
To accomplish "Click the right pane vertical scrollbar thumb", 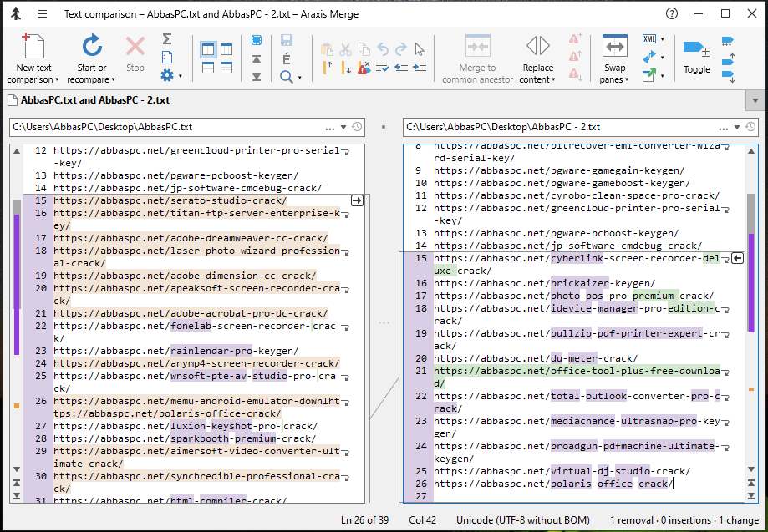I will pyautogui.click(x=751, y=262).
